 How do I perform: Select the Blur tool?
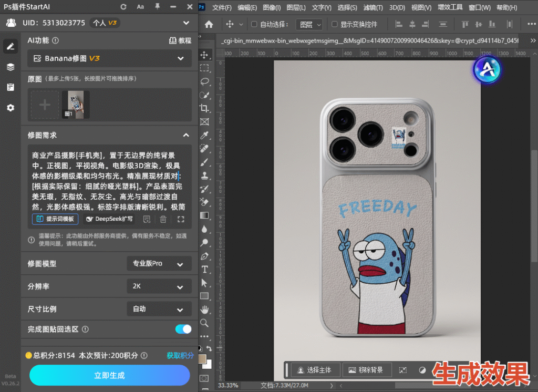pyautogui.click(x=204, y=229)
